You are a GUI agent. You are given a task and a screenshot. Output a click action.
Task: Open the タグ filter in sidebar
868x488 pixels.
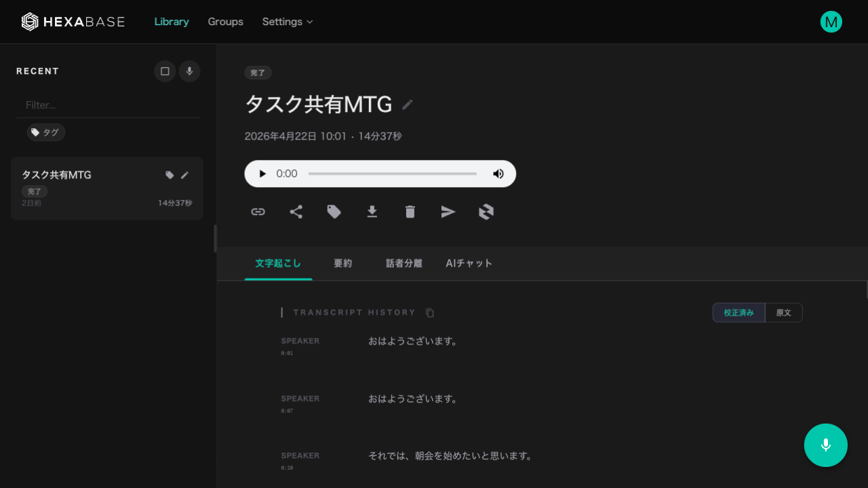[46, 132]
